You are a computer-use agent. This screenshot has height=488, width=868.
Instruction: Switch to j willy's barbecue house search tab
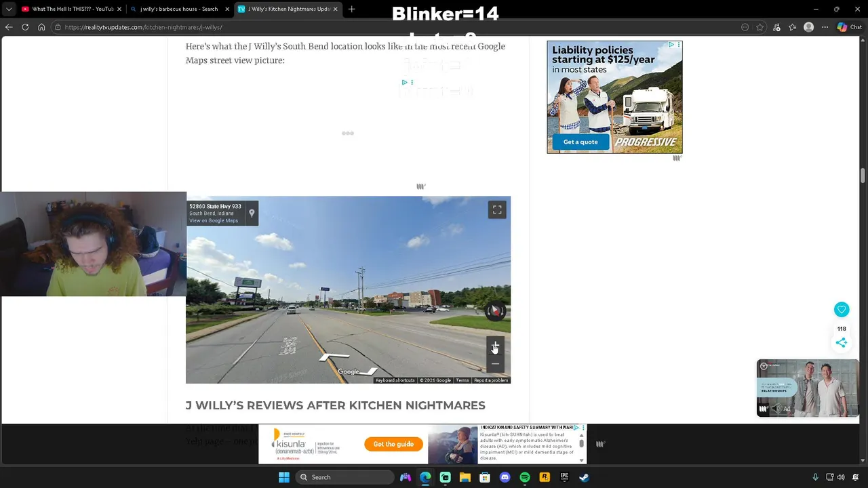[x=179, y=9]
